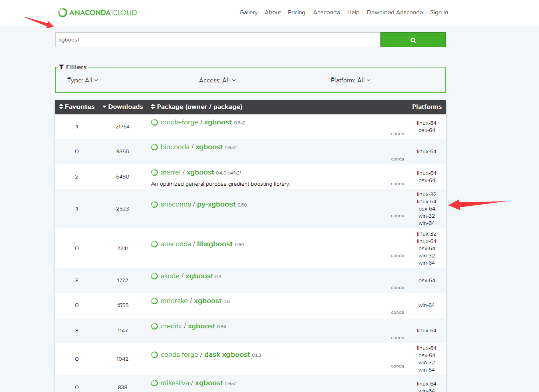
Task: Click package icon beside conda-forge / dask-xgboost
Action: pos(155,355)
